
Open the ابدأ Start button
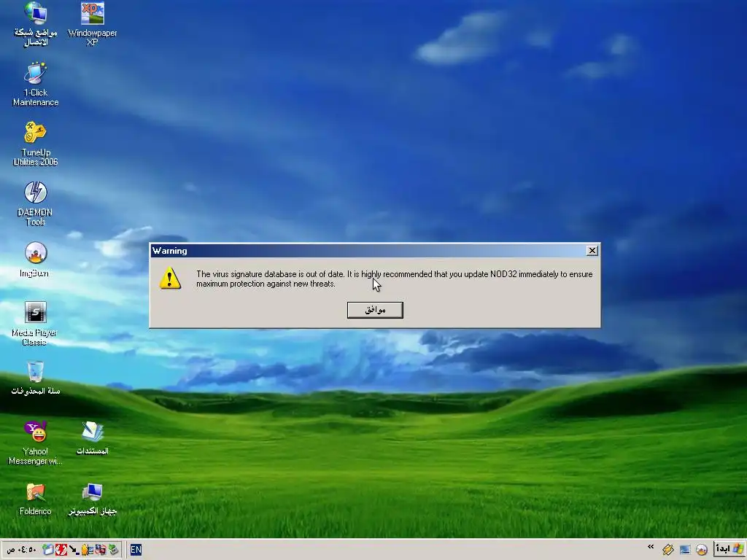(x=729, y=549)
